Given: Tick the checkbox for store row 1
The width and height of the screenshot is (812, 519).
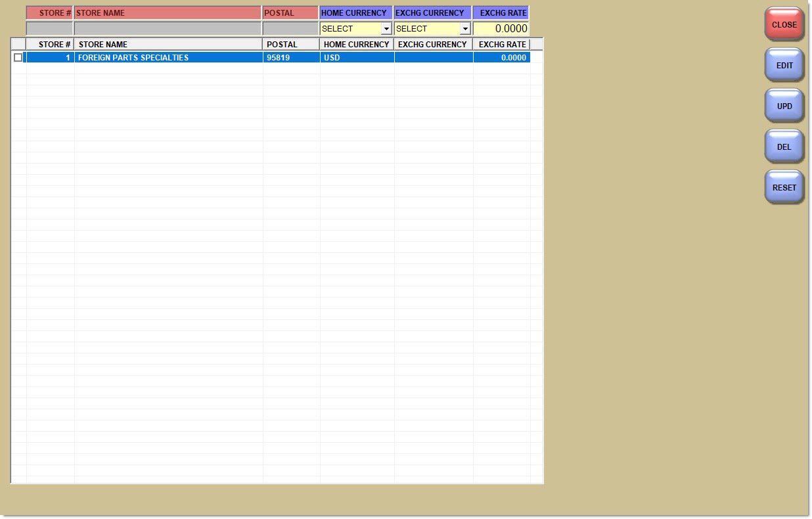Looking at the screenshot, I should click(18, 58).
